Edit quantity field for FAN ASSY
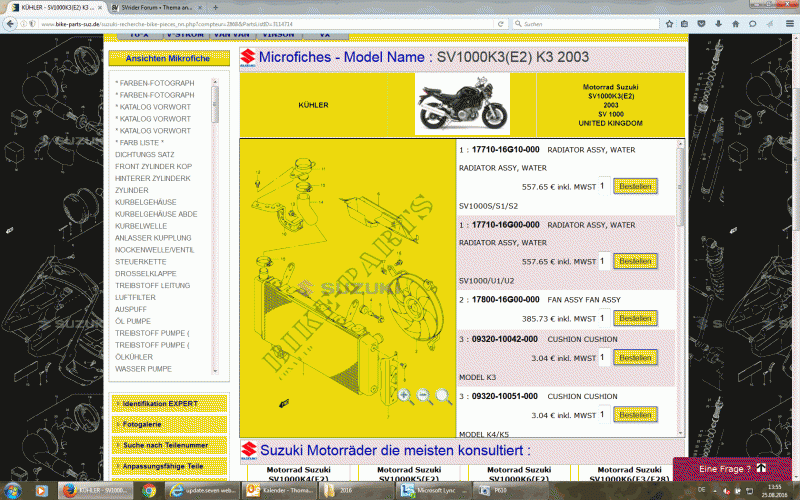 (x=604, y=318)
